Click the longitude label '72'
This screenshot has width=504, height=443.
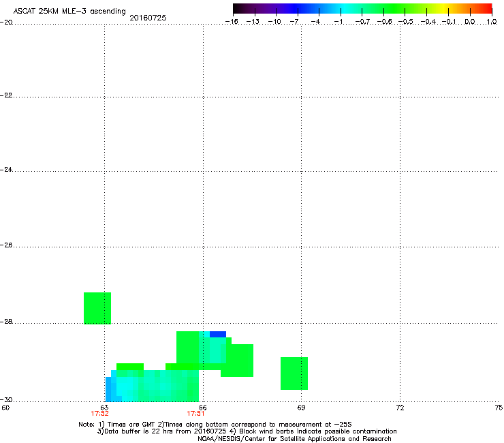(400, 408)
